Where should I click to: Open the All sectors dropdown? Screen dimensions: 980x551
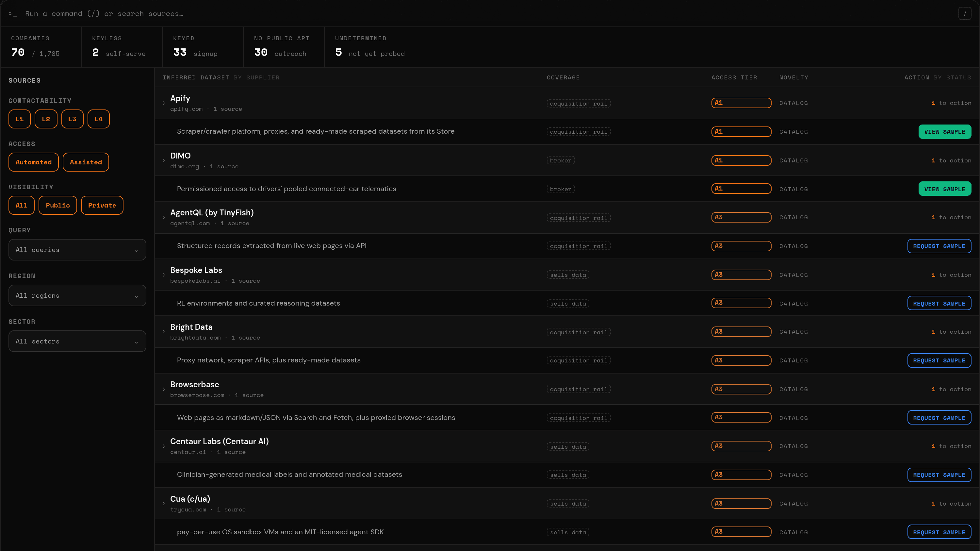(x=77, y=341)
